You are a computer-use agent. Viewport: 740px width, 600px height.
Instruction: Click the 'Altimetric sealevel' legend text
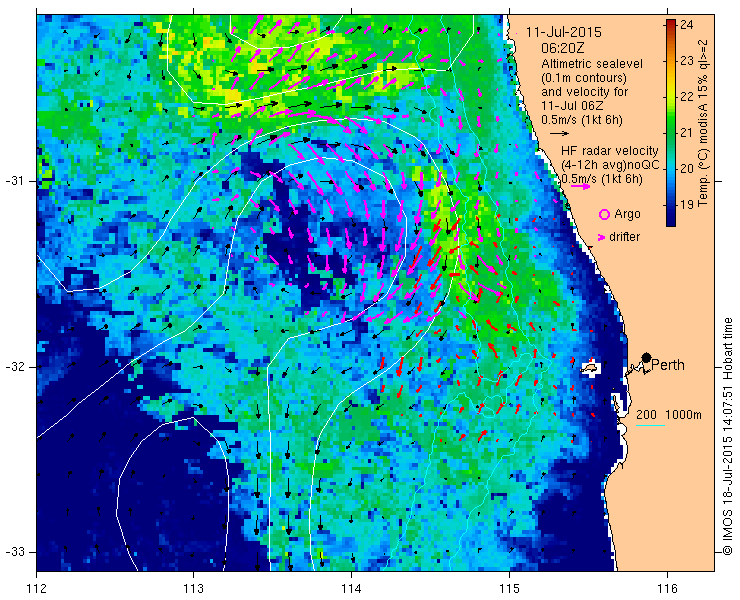pyautogui.click(x=592, y=63)
